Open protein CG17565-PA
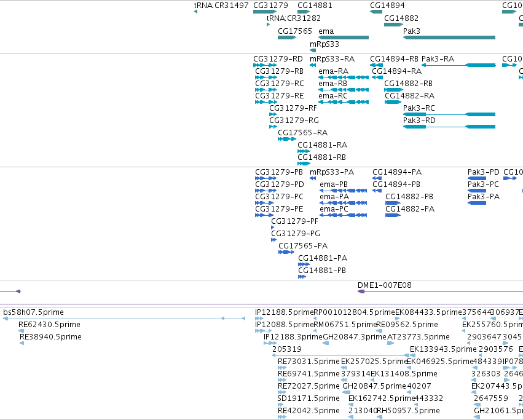The image size is (523, 420). click(x=303, y=246)
